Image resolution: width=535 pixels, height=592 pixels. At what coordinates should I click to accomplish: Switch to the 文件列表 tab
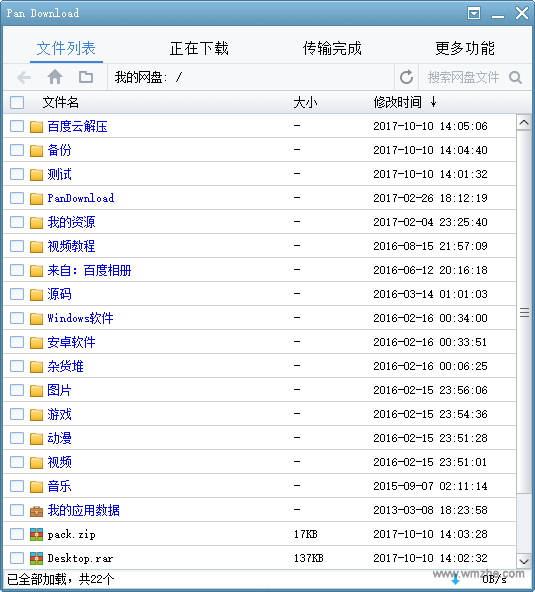[x=66, y=48]
